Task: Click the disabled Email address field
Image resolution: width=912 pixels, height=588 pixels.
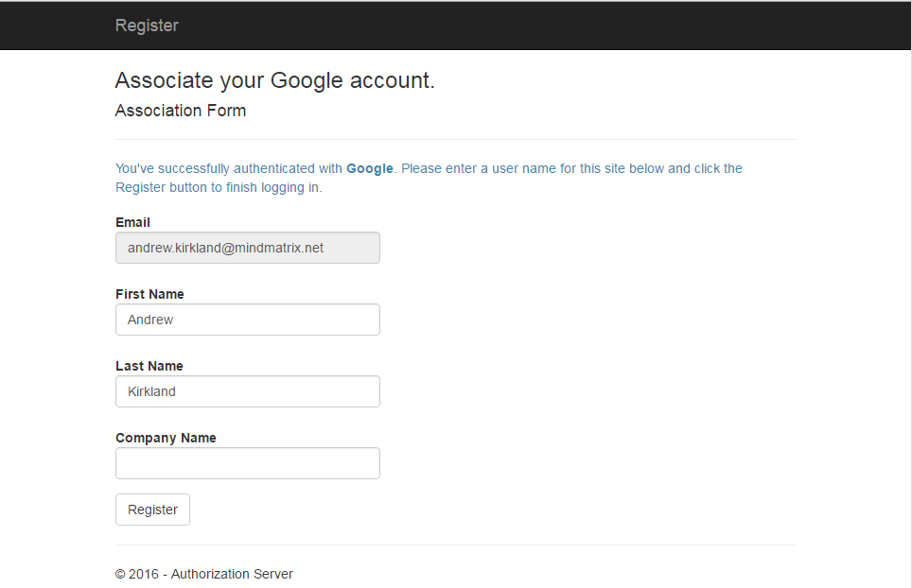Action: click(x=247, y=248)
